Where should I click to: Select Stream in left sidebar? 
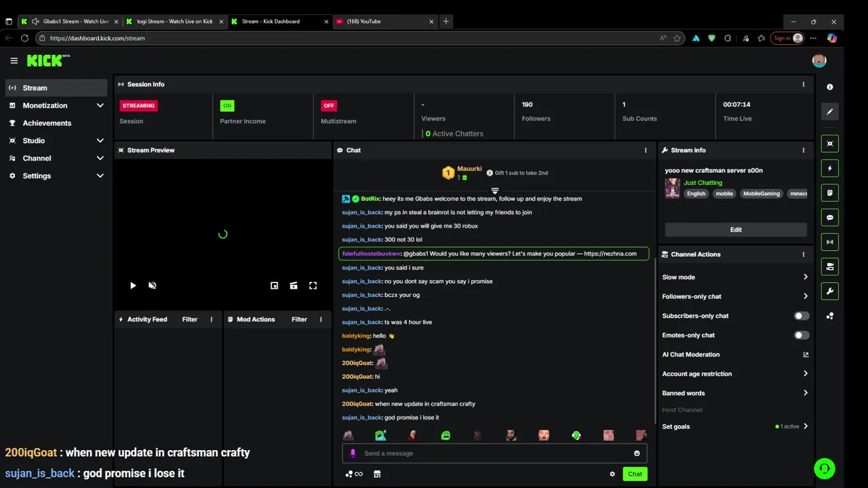tap(56, 87)
